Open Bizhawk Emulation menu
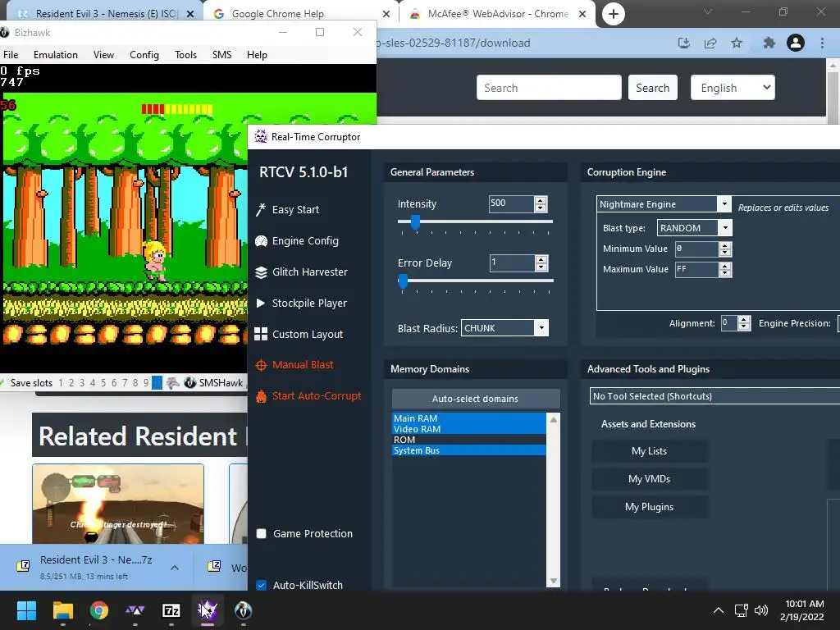Image resolution: width=840 pixels, height=630 pixels. (x=56, y=55)
